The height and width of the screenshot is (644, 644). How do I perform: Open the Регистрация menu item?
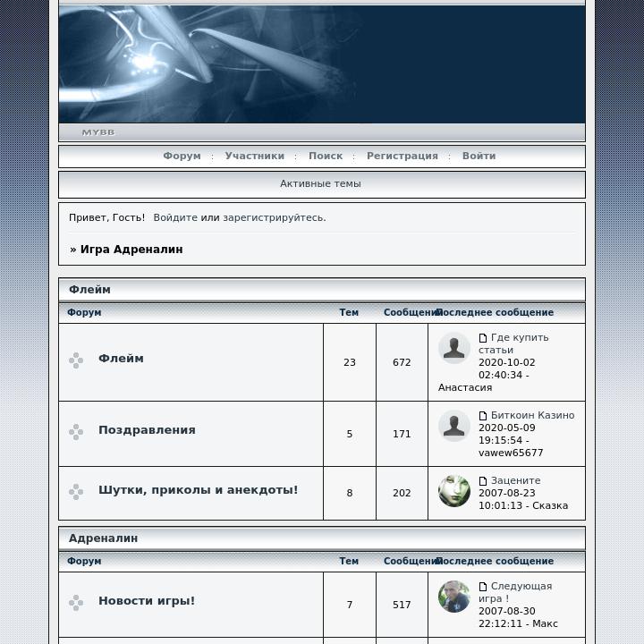(x=402, y=156)
